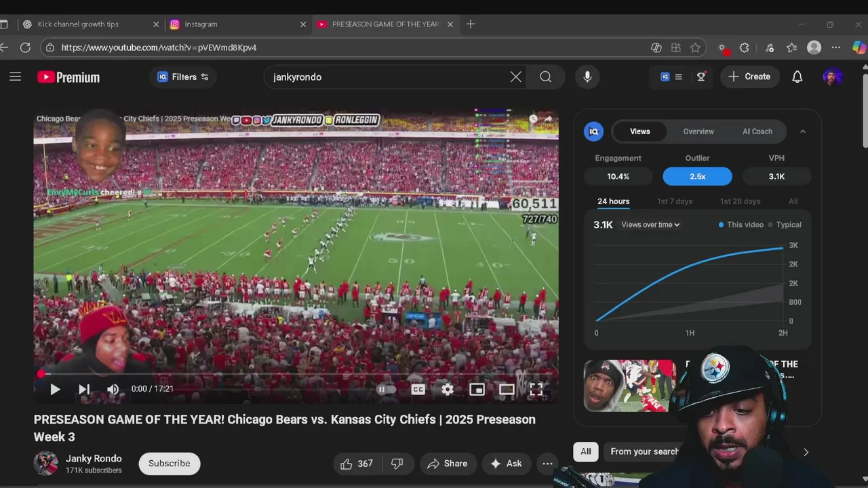
Task: Open the Copilot sidebar icon
Action: click(859, 47)
